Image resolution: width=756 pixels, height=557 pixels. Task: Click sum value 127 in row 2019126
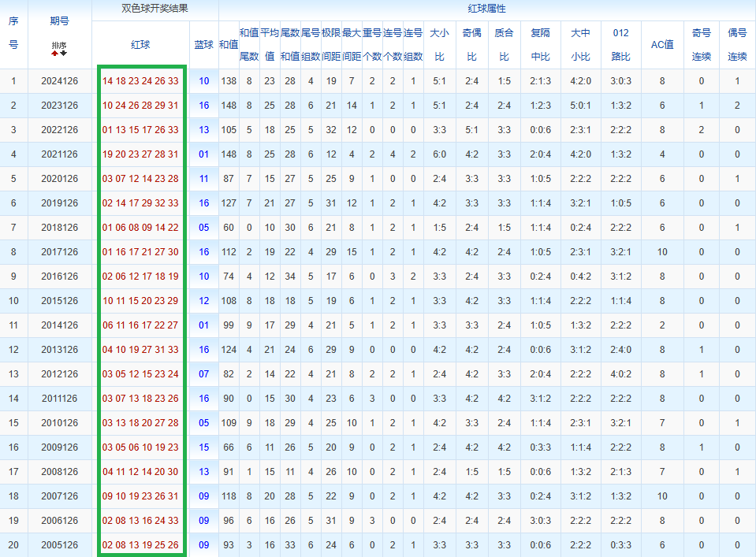229,202
